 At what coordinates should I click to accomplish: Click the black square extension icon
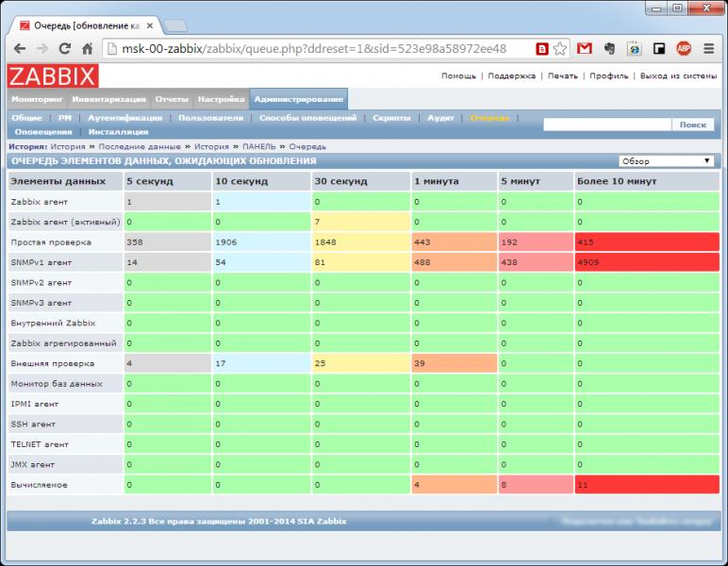tap(659, 48)
